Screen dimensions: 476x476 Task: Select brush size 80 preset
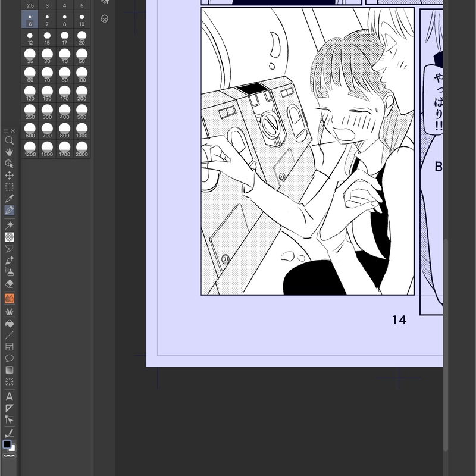click(64, 75)
